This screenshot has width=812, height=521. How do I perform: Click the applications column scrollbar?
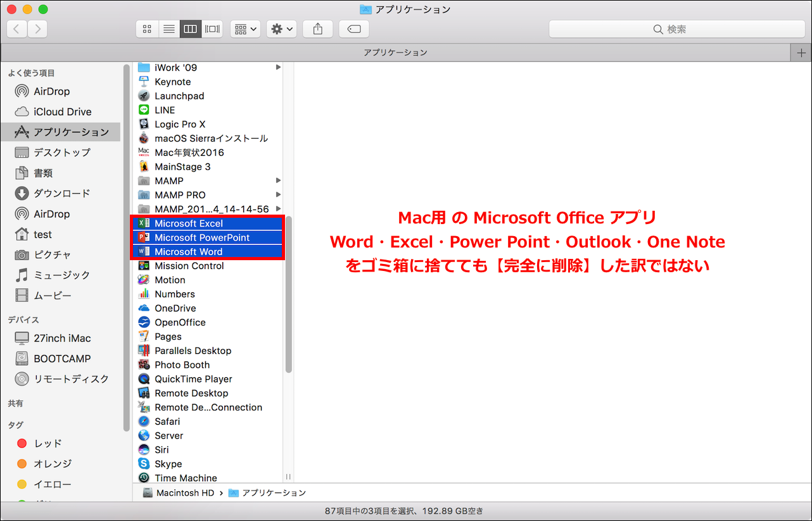[x=289, y=294]
